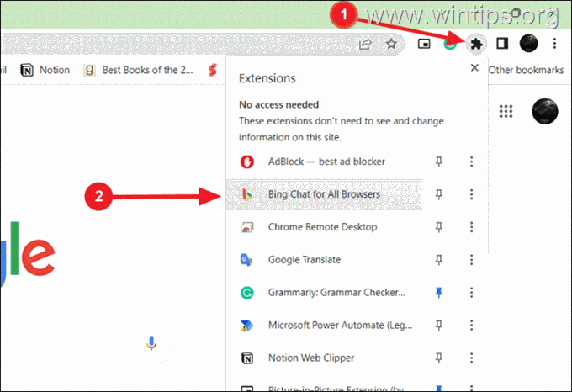This screenshot has width=572, height=392.
Task: Click the Chrome Remote Desktop icon
Action: tap(247, 227)
